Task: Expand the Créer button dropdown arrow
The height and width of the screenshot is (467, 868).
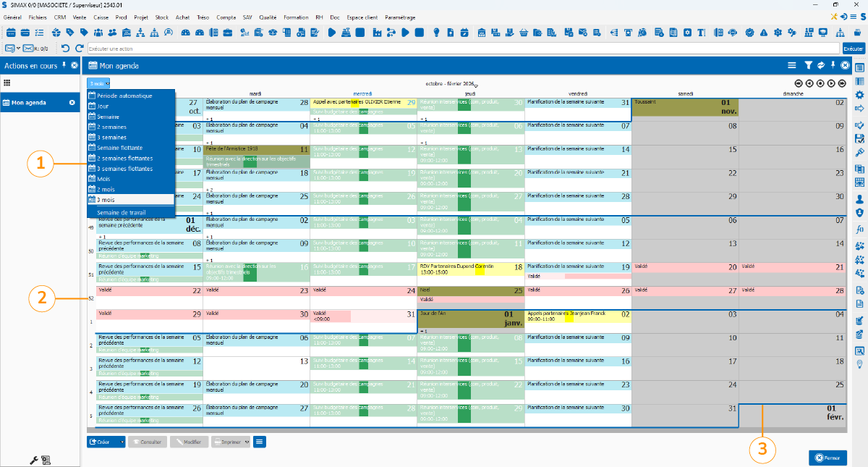Action: point(122,442)
